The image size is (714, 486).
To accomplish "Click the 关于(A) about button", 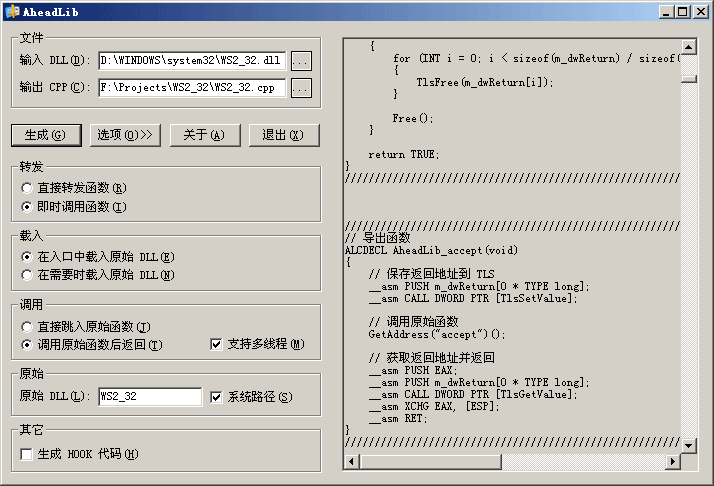I will [x=205, y=135].
